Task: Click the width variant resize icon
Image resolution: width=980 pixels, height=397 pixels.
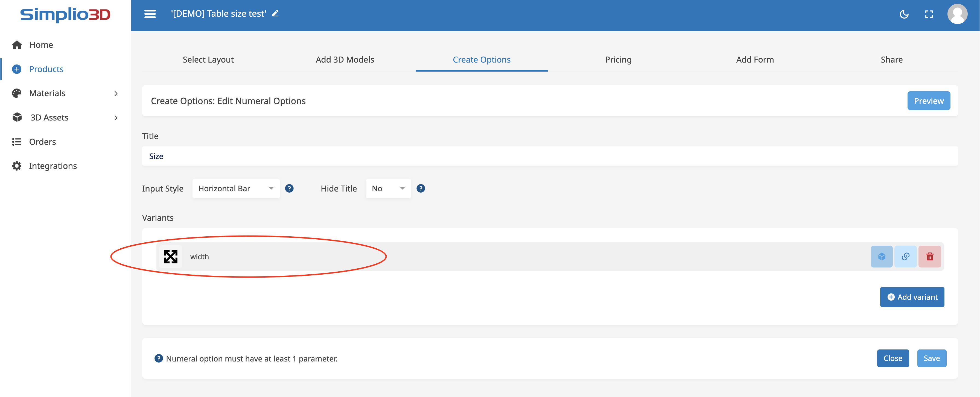Action: 170,257
